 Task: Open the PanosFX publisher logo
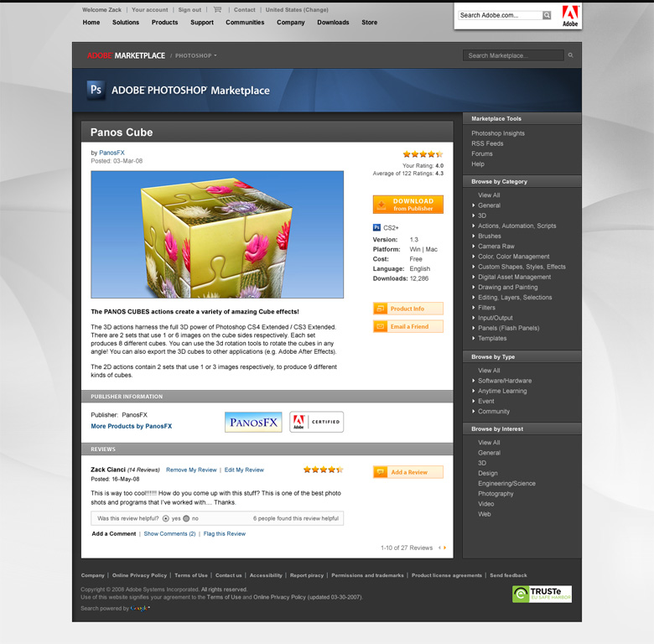click(x=253, y=422)
